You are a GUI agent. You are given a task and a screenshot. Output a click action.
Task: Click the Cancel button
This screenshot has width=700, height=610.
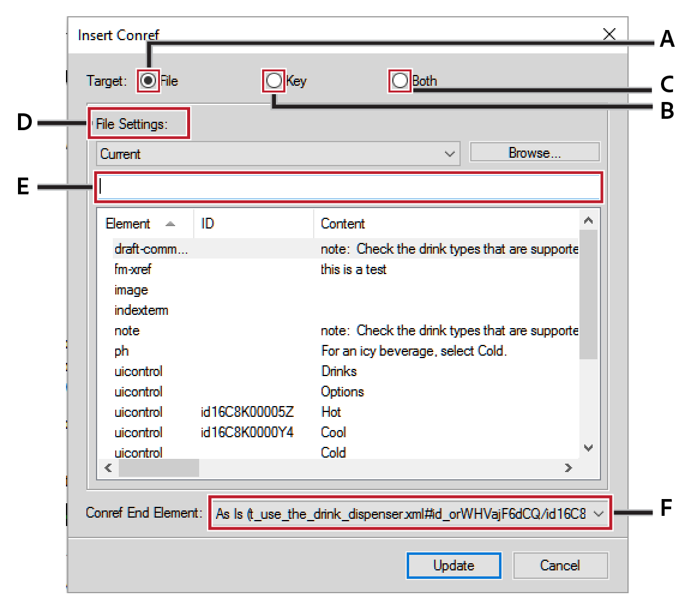(560, 565)
